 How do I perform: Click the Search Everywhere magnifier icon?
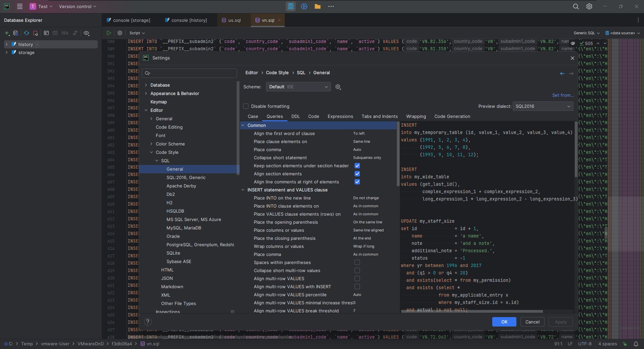[576, 6]
